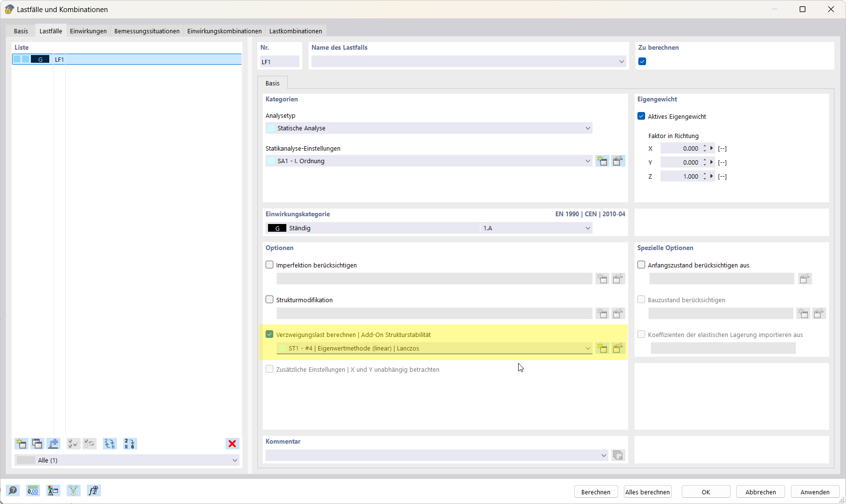Screen dimensions: 846x504
Task: Expand the Einwirkungskategorie Ständig dropdown
Action: coord(588,228)
